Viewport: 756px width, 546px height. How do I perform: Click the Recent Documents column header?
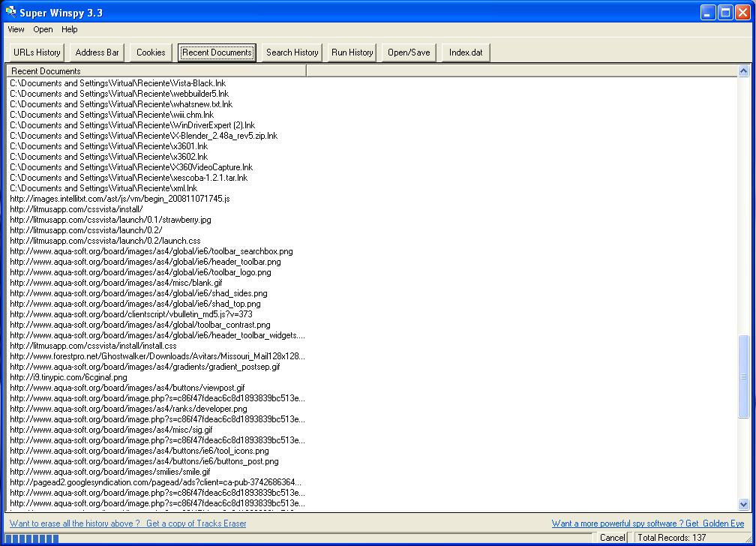click(x=157, y=71)
